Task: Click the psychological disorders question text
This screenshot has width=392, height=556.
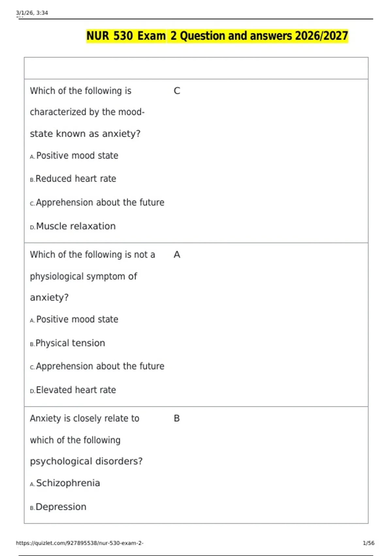Action: [86, 440]
